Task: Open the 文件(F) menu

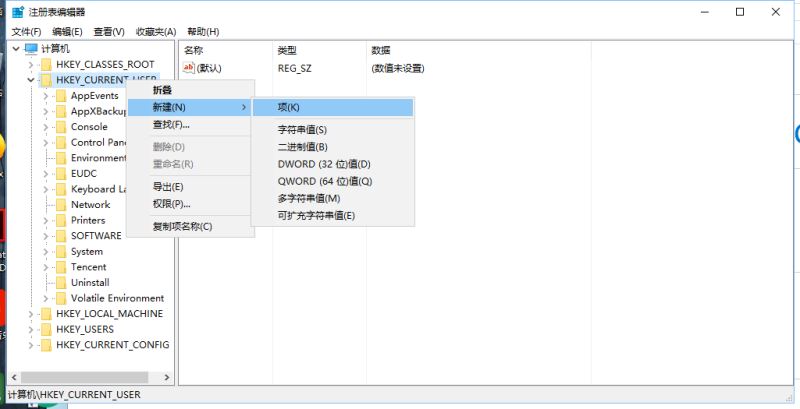Action: coord(26,32)
